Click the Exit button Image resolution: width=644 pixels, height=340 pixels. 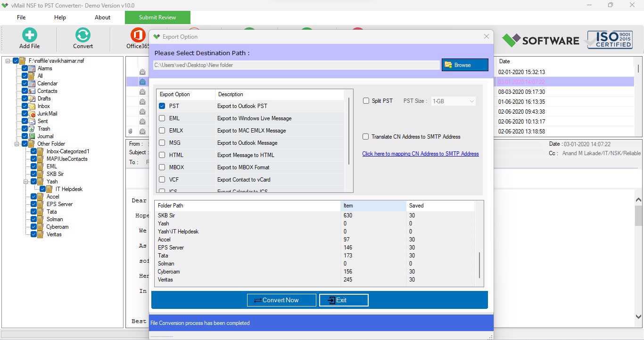click(x=344, y=300)
